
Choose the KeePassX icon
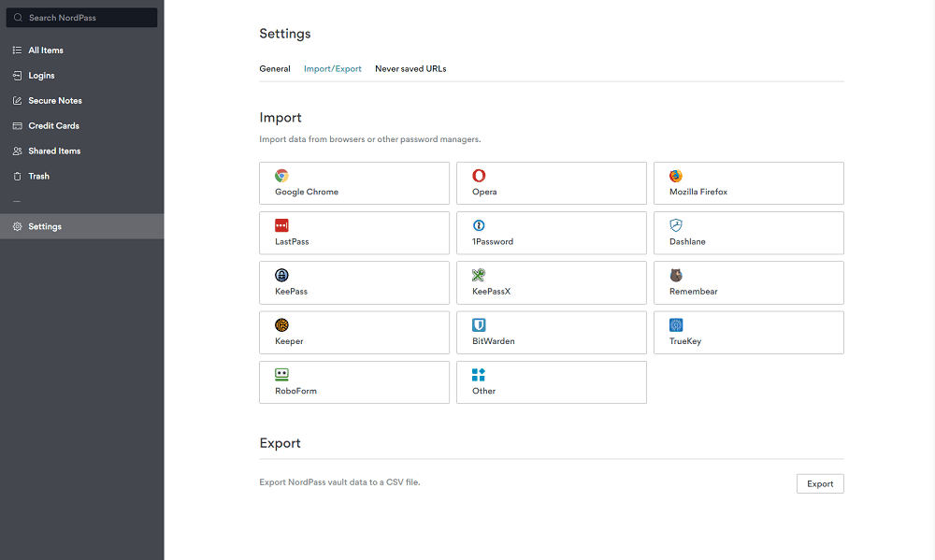[479, 275]
